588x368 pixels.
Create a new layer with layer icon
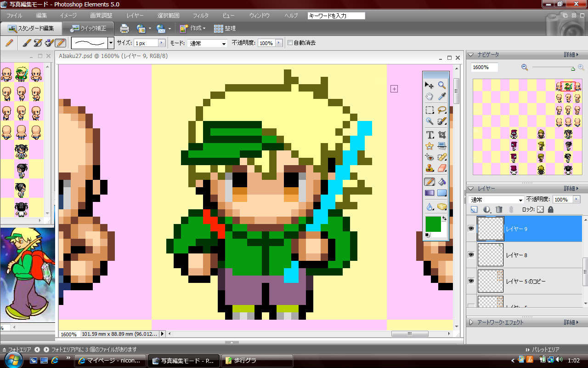coord(475,209)
